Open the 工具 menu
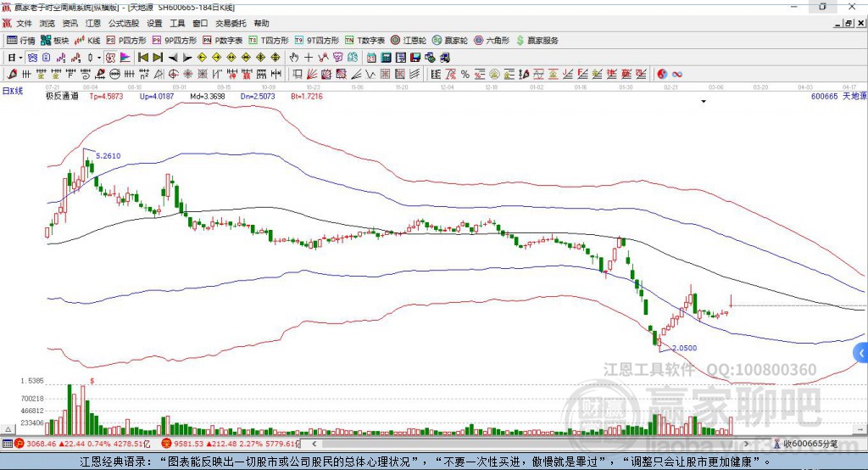Viewport: 868px width, 470px height. [177, 23]
